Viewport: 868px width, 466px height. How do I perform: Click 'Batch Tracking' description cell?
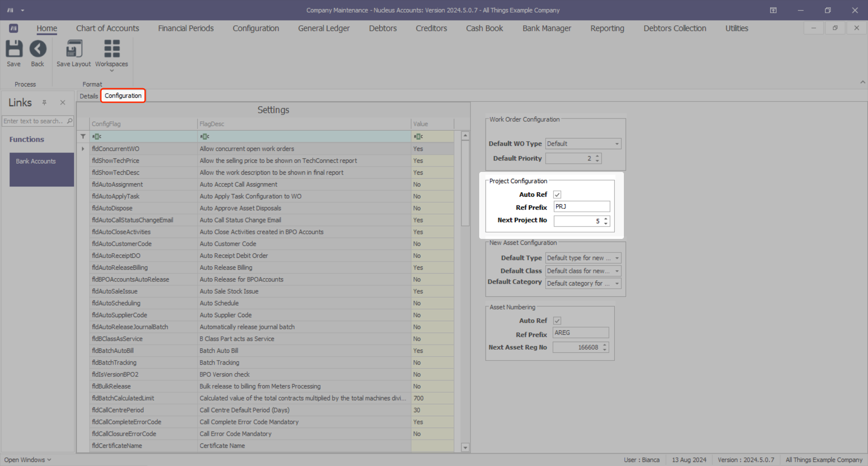[304, 362]
